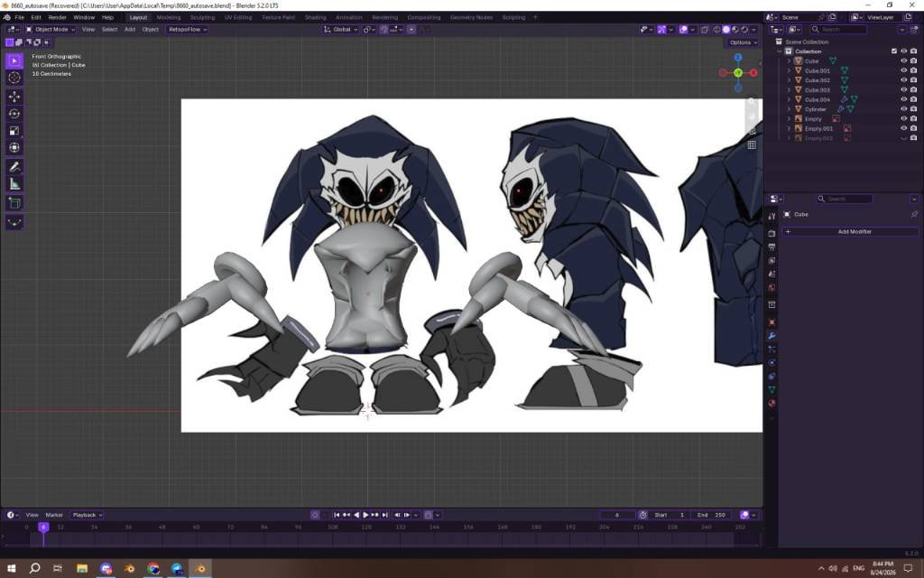Open File Explorer from taskbar
The image size is (924, 578).
[82, 569]
